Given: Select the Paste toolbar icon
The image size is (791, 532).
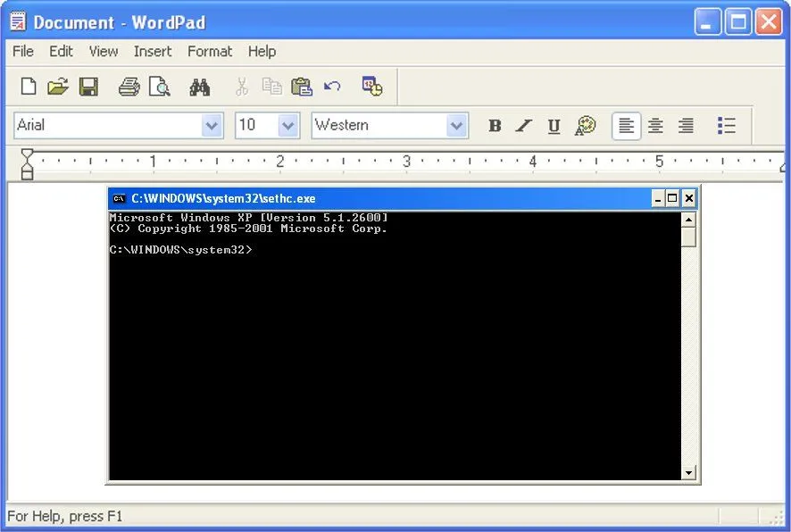Looking at the screenshot, I should [301, 86].
